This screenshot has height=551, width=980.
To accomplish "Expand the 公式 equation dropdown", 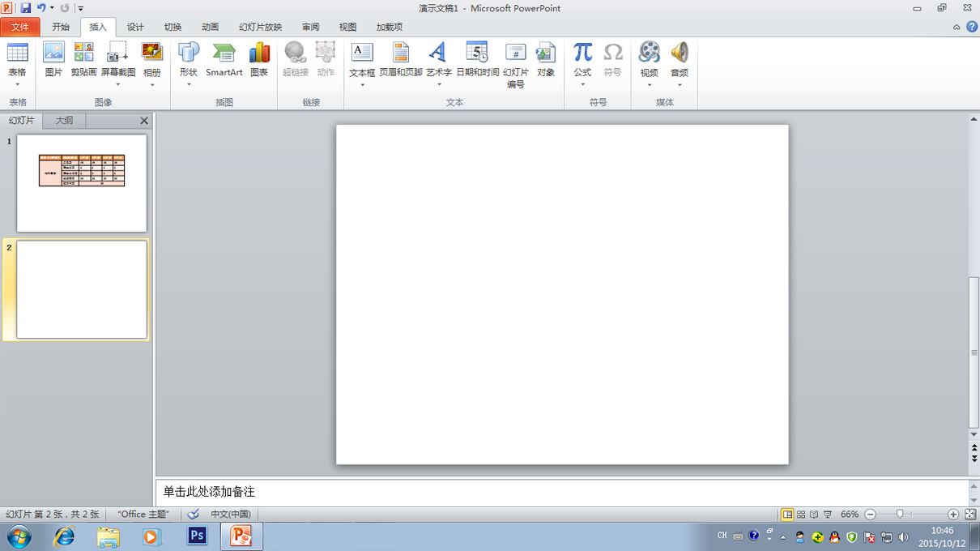I will [x=582, y=84].
